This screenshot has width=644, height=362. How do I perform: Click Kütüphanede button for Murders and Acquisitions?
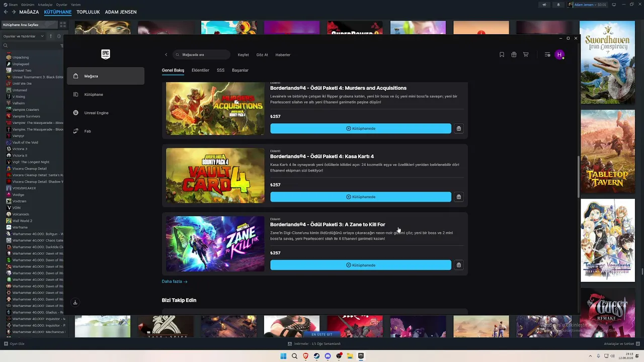361,129
